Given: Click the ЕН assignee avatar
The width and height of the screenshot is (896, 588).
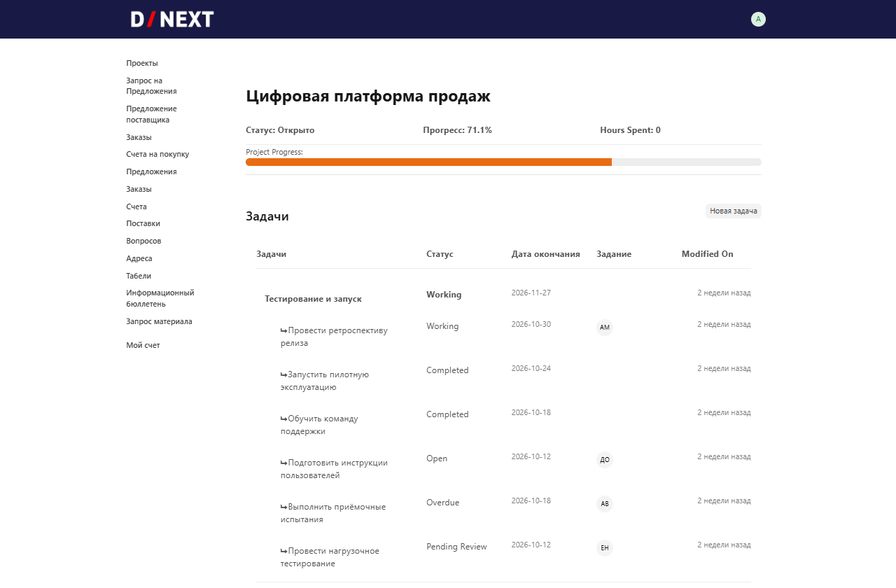Looking at the screenshot, I should pyautogui.click(x=605, y=548).
